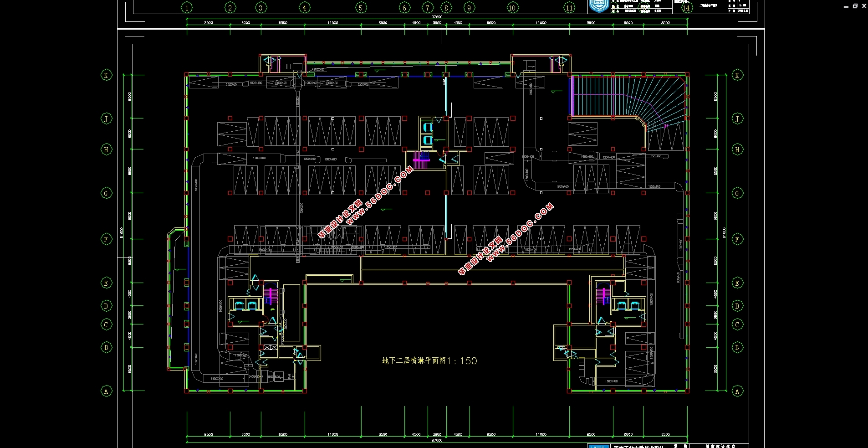Screen dimensions: 868x448
Task: Select the right-side grid bubble H
Action: (x=737, y=149)
